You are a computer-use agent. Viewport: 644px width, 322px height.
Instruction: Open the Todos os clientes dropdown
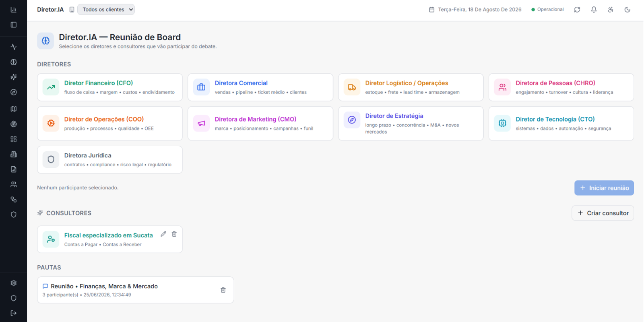pyautogui.click(x=106, y=10)
